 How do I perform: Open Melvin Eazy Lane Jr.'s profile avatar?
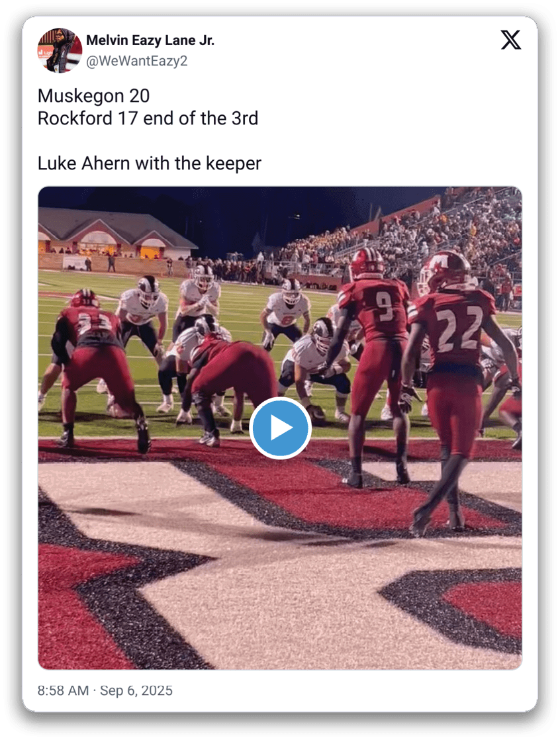(x=60, y=50)
